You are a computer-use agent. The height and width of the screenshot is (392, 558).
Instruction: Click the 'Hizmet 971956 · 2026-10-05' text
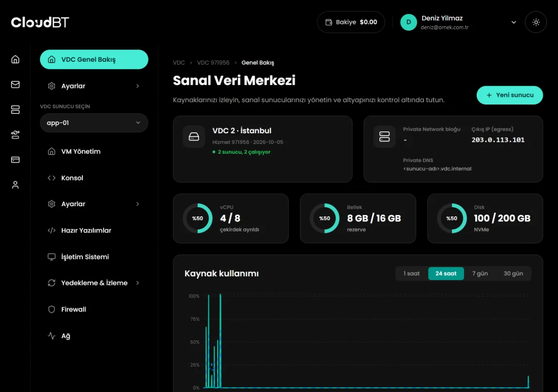tap(248, 142)
